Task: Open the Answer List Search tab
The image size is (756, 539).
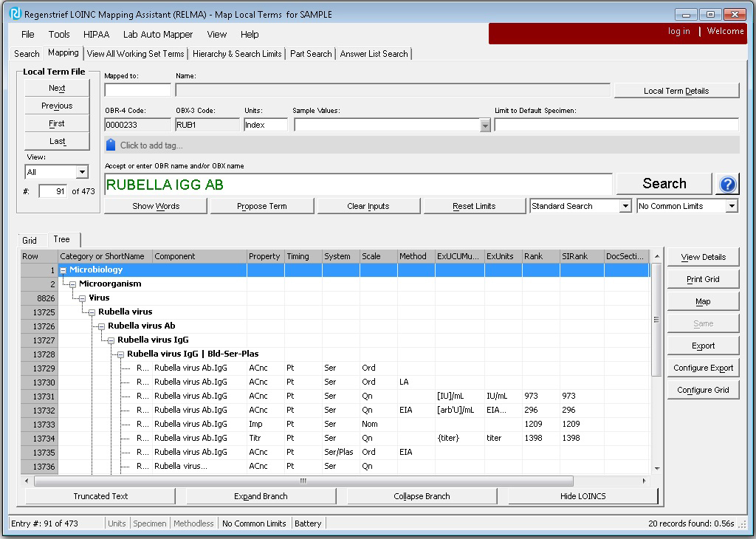Action: coord(374,53)
